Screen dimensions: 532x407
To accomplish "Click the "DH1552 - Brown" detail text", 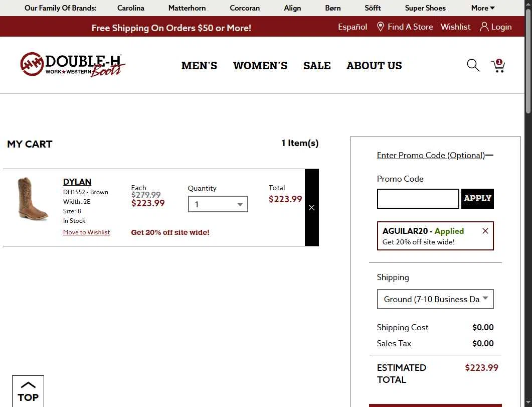I will click(86, 192).
